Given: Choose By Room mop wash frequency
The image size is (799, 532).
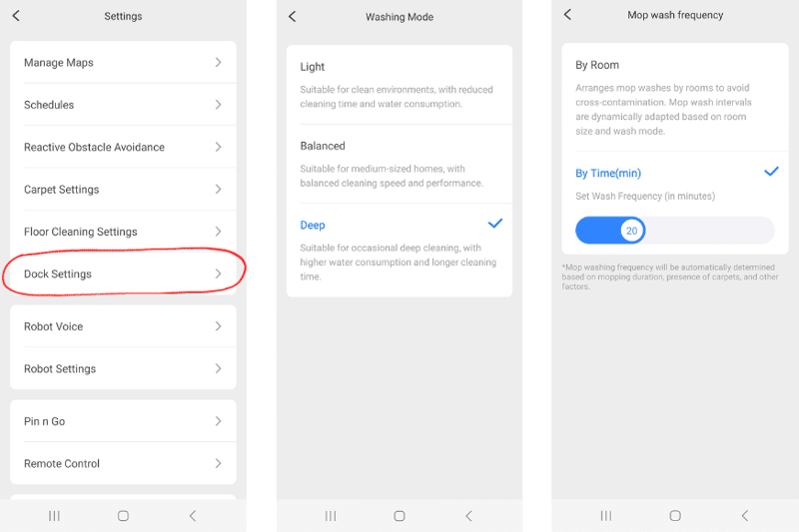Looking at the screenshot, I should pyautogui.click(x=675, y=97).
